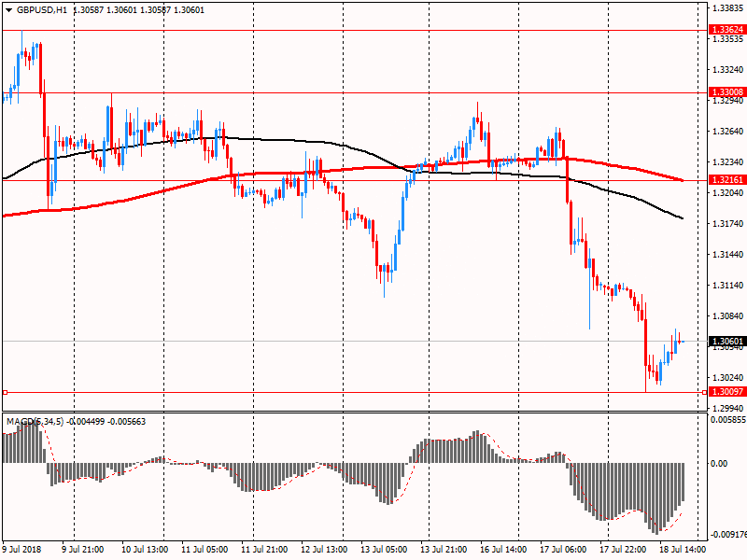747x560 pixels.
Task: Click the MACD value -0.004499 in header
Action: [85, 422]
